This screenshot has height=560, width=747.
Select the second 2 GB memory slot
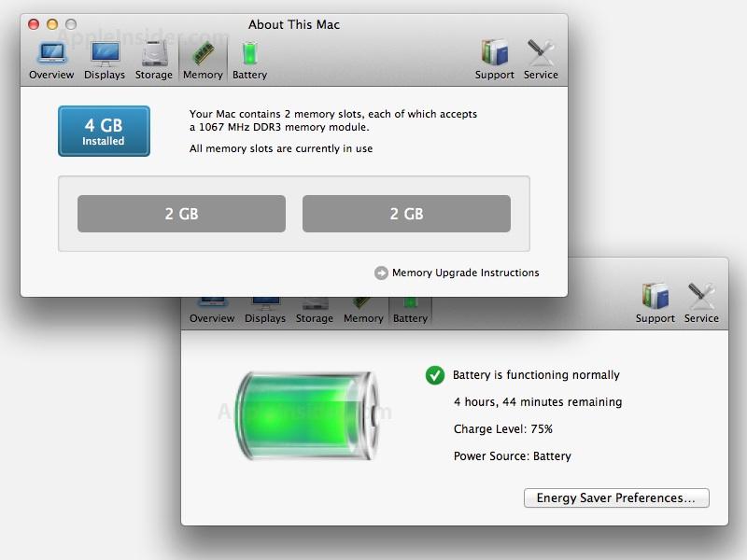click(x=406, y=214)
